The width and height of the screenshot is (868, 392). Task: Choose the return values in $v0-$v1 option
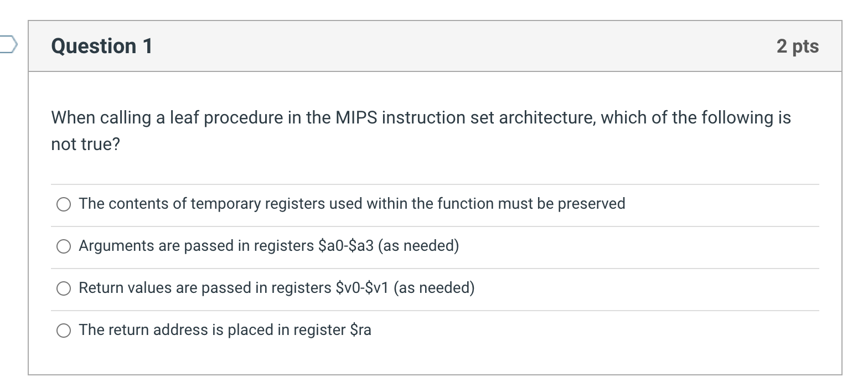click(x=64, y=288)
